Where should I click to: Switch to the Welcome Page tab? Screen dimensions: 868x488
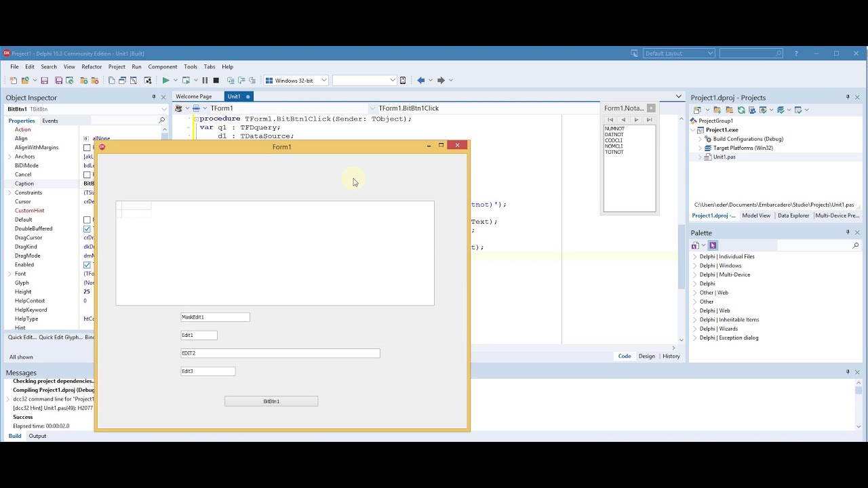point(194,96)
